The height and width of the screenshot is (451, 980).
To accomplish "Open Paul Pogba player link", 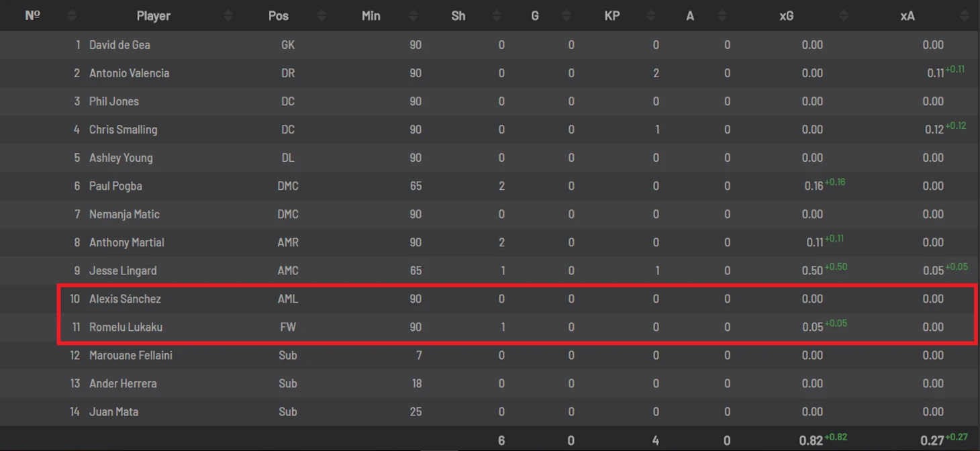I will [115, 186].
